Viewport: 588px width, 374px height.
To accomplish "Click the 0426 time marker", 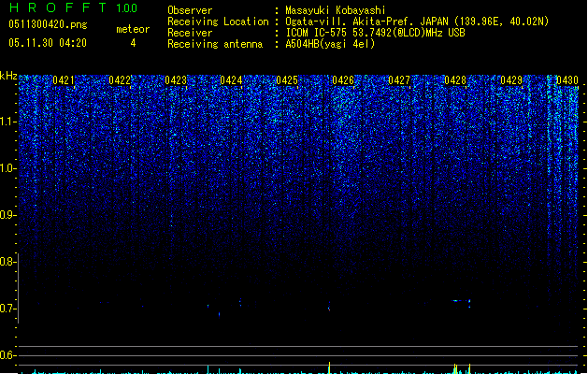I will coord(343,80).
